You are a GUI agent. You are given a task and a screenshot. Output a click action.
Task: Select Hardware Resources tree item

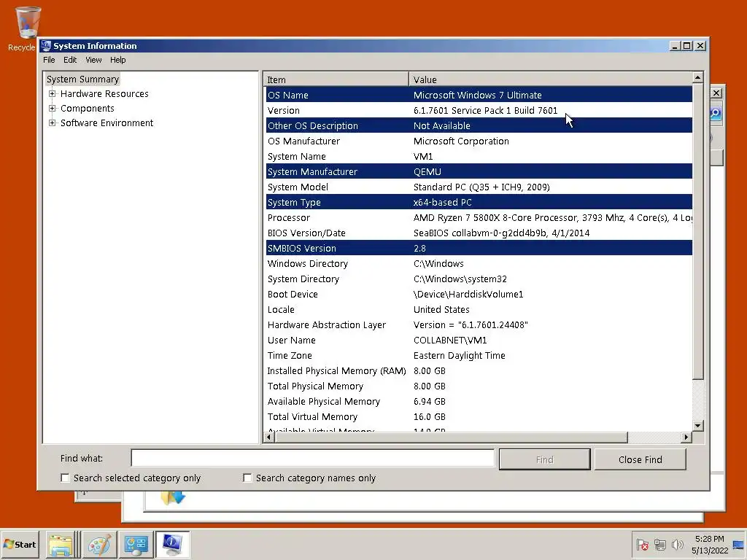pos(104,94)
